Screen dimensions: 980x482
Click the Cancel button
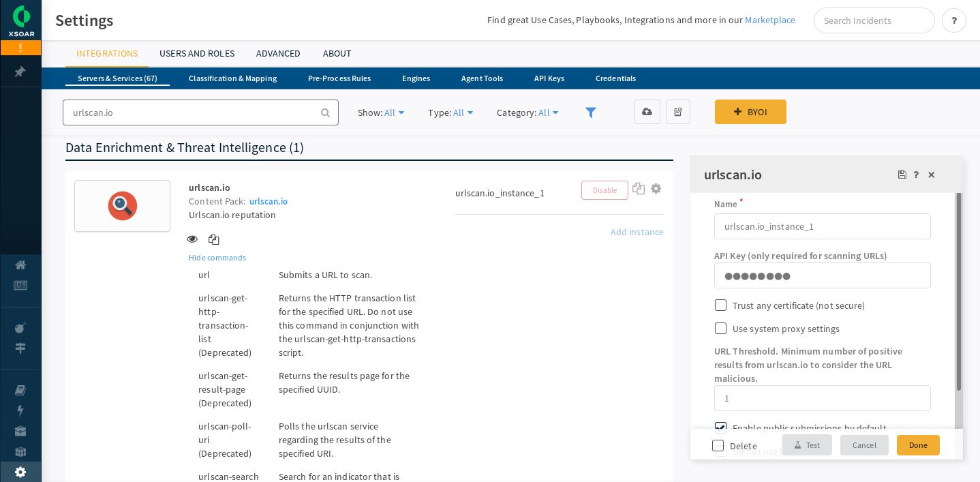[x=864, y=445]
